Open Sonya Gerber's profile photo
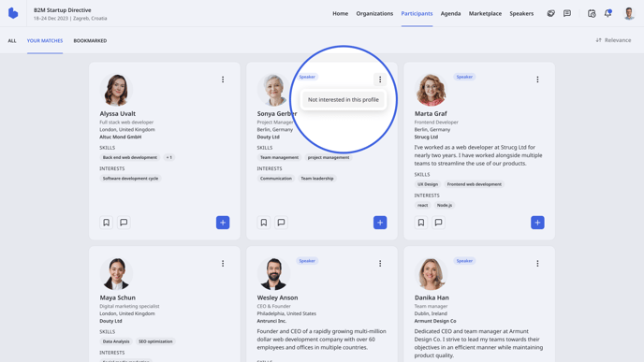 [273, 90]
